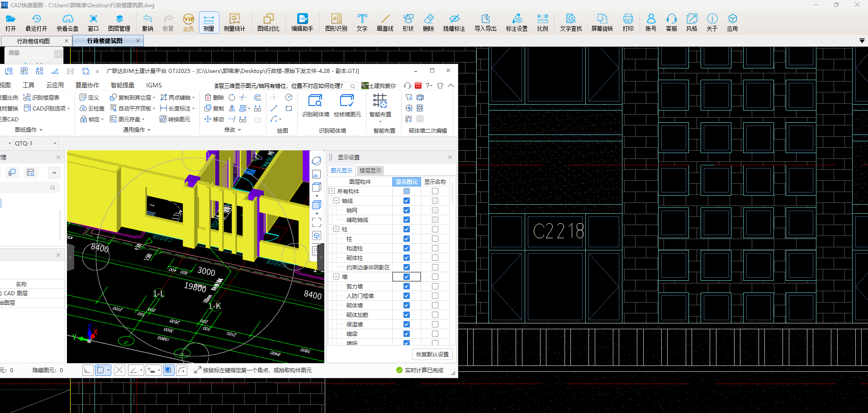This screenshot has height=413, width=868.
Task: Open a file with 打开 icon
Action: point(10,22)
